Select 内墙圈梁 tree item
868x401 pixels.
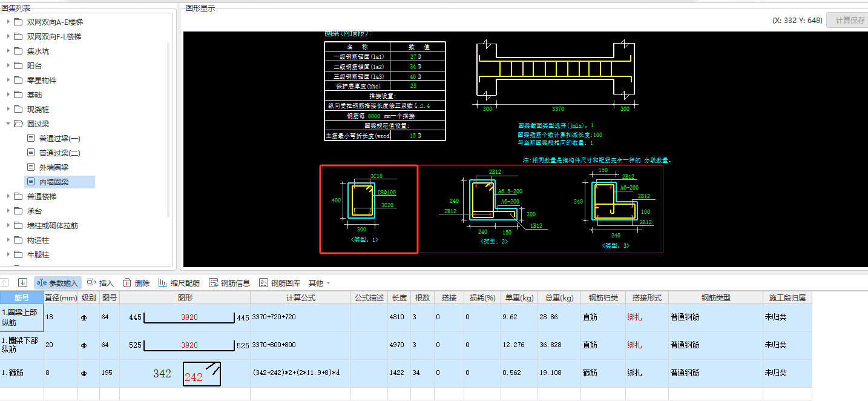[59, 182]
